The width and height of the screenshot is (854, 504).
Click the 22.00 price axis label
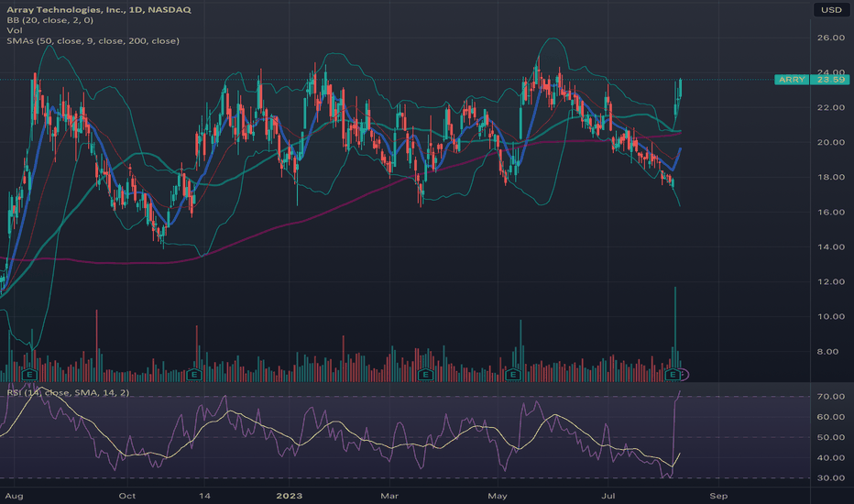click(x=831, y=107)
